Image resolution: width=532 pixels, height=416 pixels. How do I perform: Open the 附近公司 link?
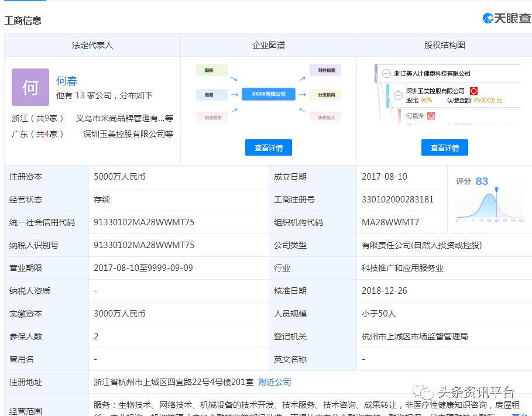(x=274, y=382)
